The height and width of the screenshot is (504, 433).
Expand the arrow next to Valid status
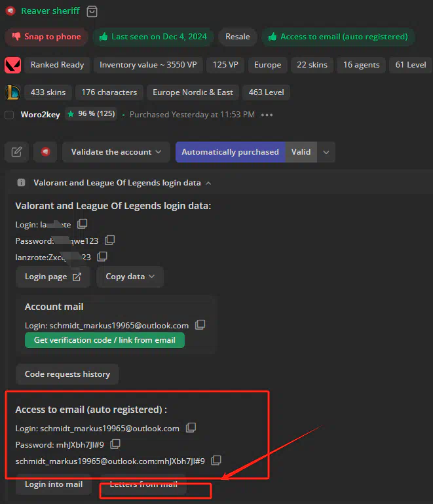(326, 151)
